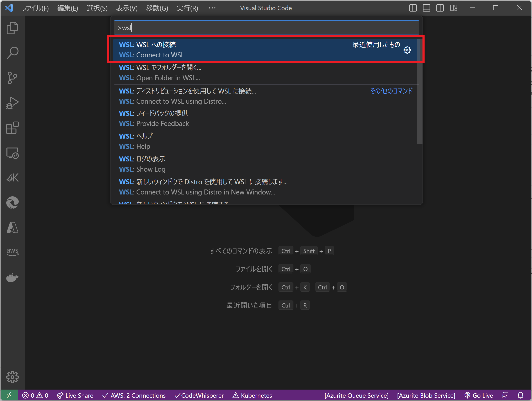Click the command palette input field
532x401 pixels.
click(x=266, y=28)
